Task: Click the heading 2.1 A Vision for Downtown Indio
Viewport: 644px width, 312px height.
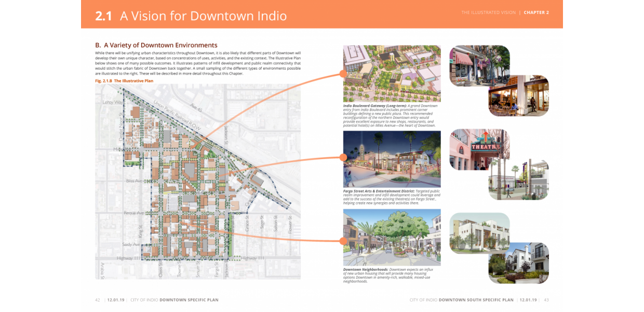Action: (x=190, y=16)
